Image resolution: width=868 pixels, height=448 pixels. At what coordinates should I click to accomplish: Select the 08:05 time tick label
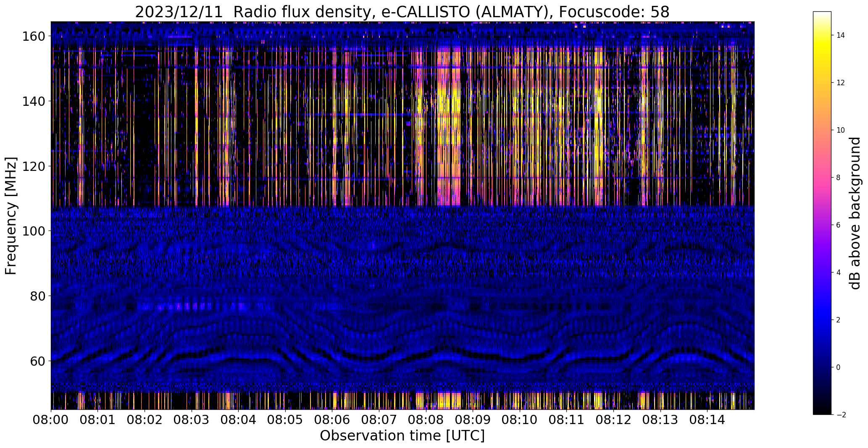click(x=285, y=419)
